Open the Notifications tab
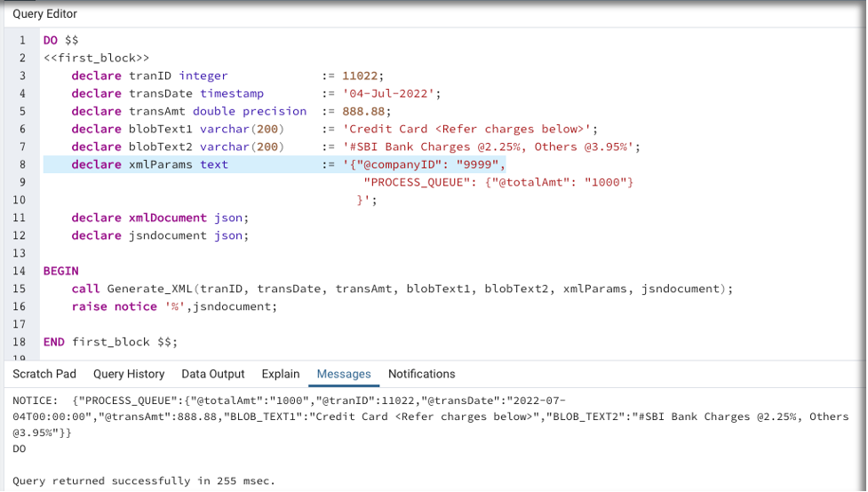 [x=422, y=374]
